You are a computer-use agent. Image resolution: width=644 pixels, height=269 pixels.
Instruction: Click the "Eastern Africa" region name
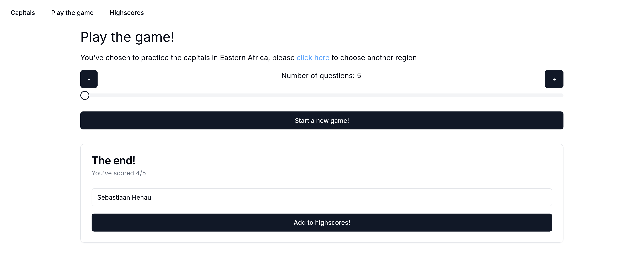244,58
